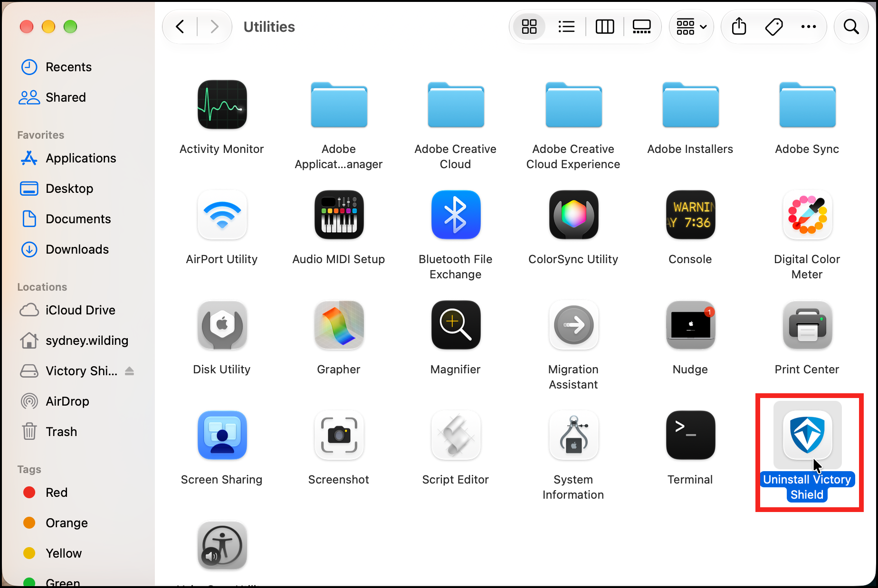Open the Group By dropdown
The width and height of the screenshot is (878, 588).
[691, 27]
